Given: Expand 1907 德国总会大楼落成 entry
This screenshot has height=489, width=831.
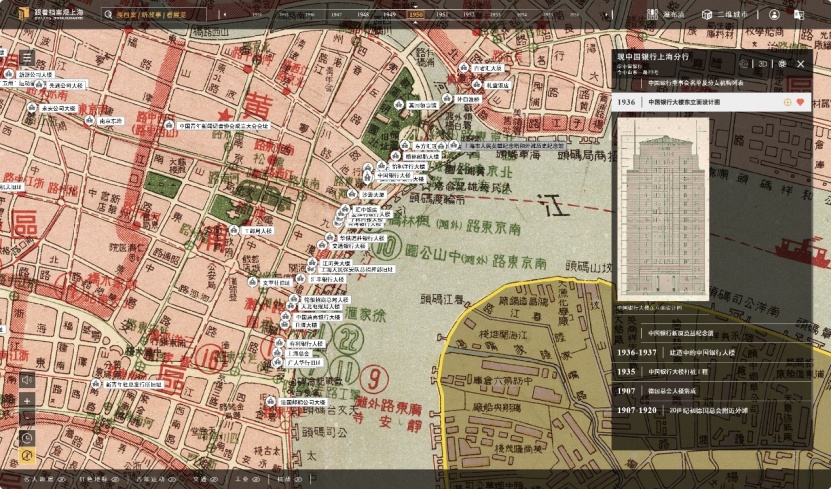Looking at the screenshot, I should pos(711,391).
